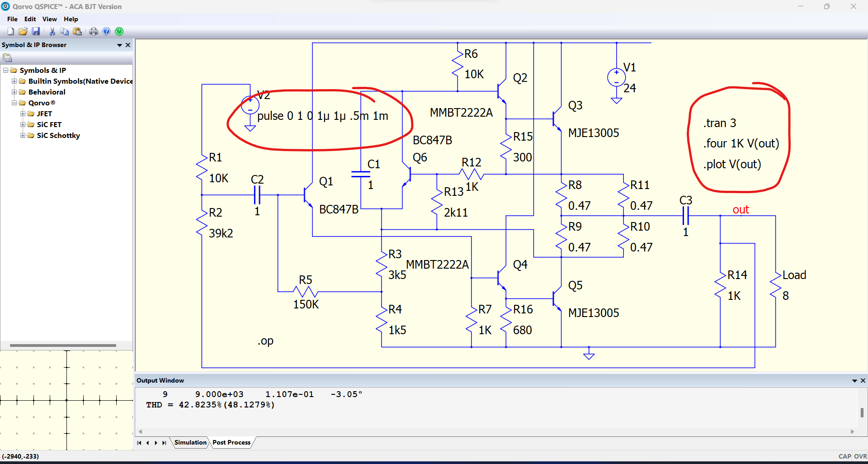
Task: Click Output Window scroll right arrow
Action: 853,431
